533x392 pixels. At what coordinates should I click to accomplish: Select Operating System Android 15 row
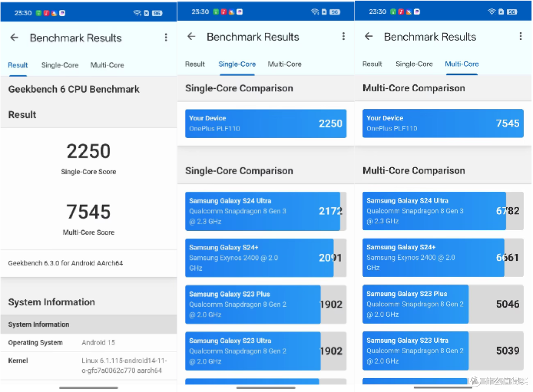click(88, 342)
